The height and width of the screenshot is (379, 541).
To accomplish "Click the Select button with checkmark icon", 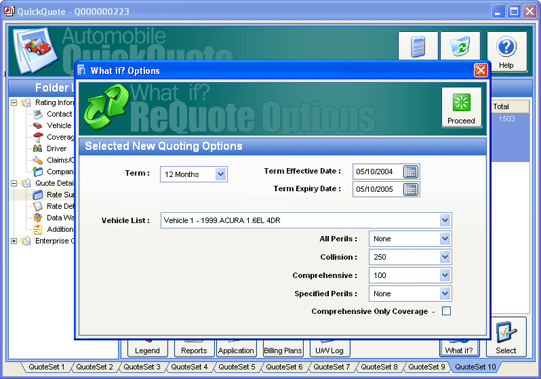I will [x=506, y=337].
